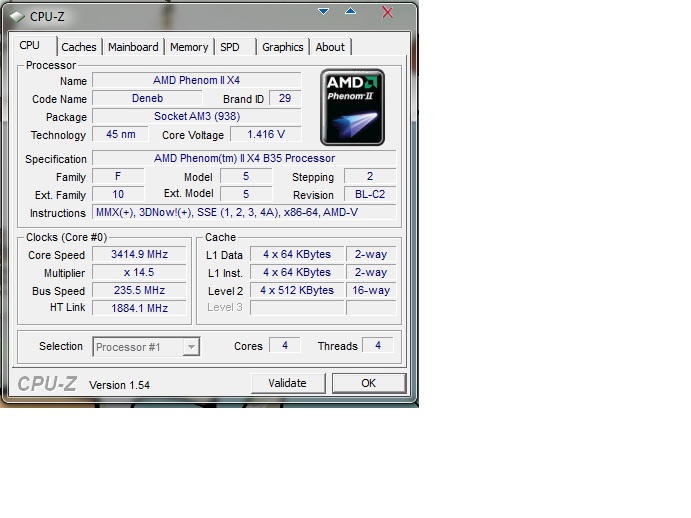691x518 pixels.
Task: Click the L1 Inst. size '4 x 64 KBytes'
Action: point(297,272)
